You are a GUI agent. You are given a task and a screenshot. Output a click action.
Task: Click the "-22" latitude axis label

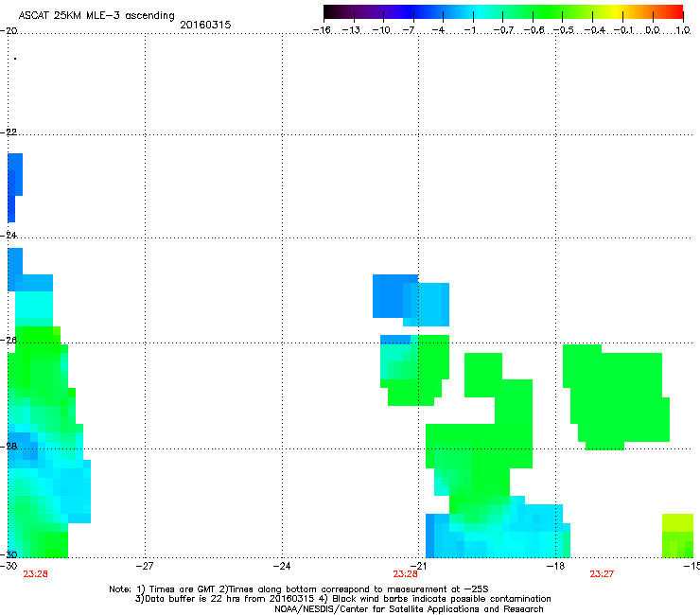point(9,132)
